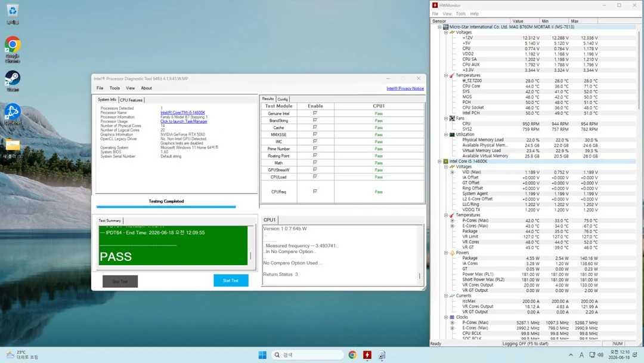Open the network tray icon
The image size is (644, 363).
(592, 355)
